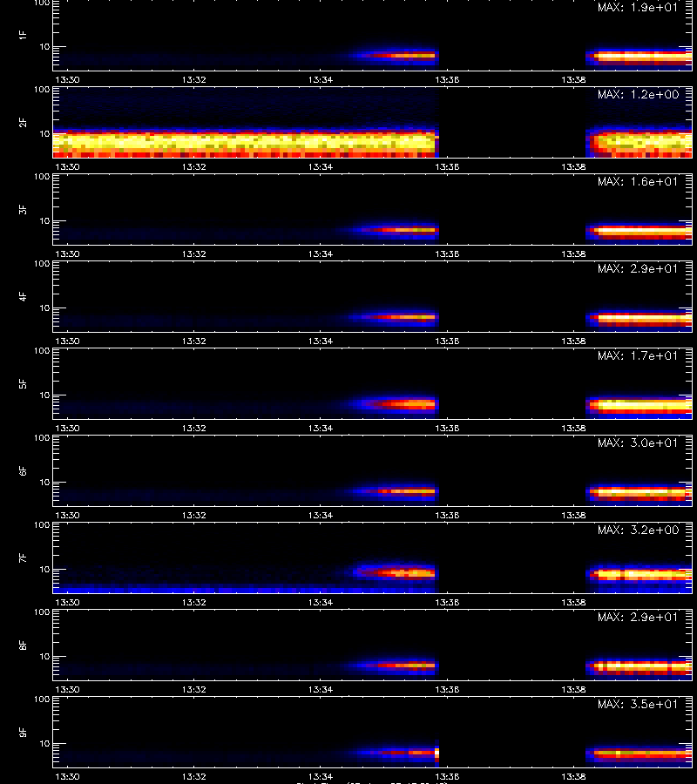The height and width of the screenshot is (784, 697).
Task: Click the 4F panel axis label
Action: pos(23,296)
